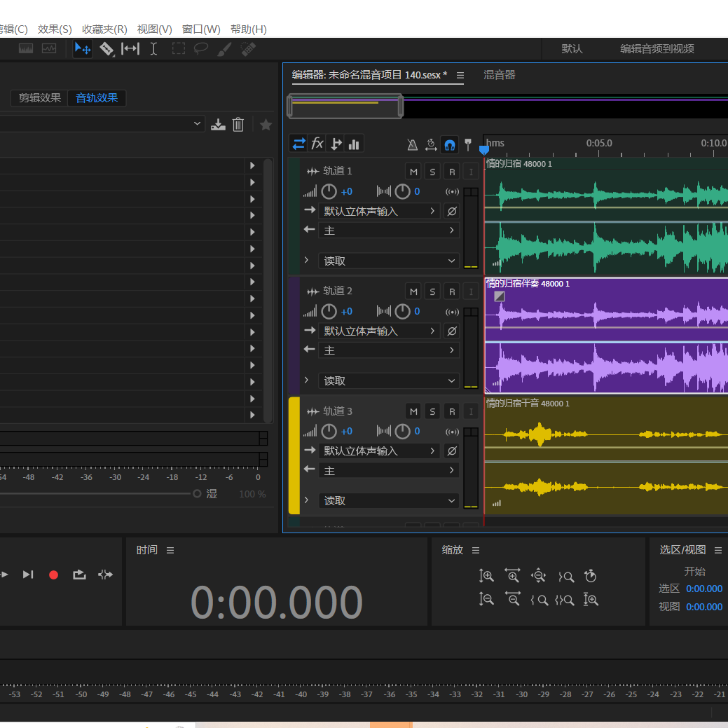Zoom out full icon in Zoom panel
The width and height of the screenshot is (728, 728).
[539, 576]
